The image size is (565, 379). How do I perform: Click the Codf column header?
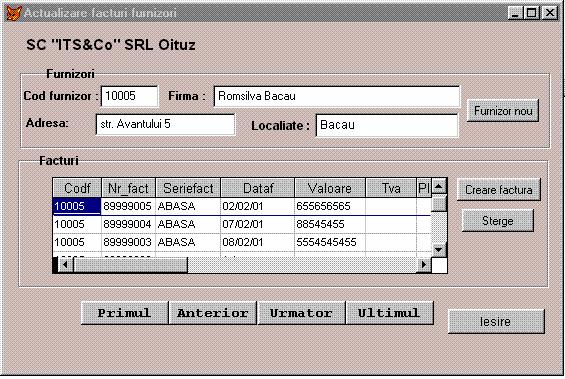(77, 188)
